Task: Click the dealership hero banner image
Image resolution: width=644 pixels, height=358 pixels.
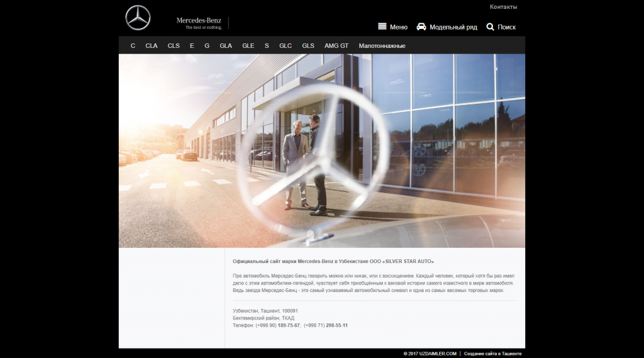Action: coord(321,151)
